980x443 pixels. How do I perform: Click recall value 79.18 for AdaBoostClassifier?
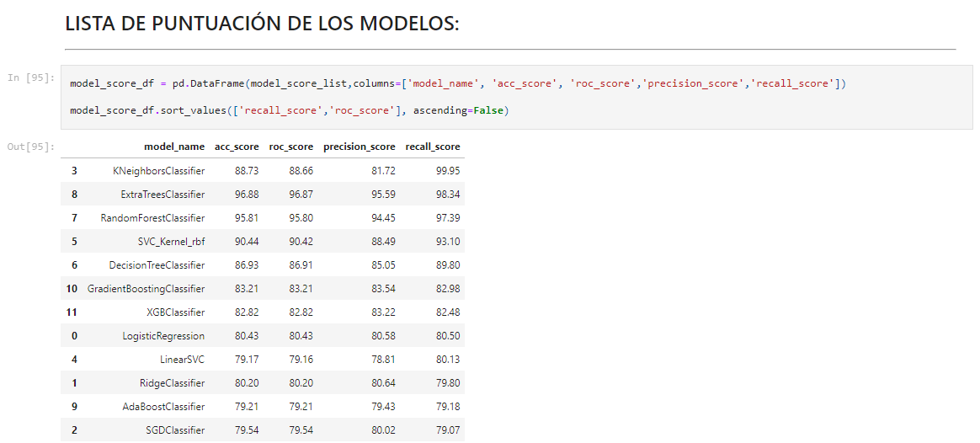448,408
